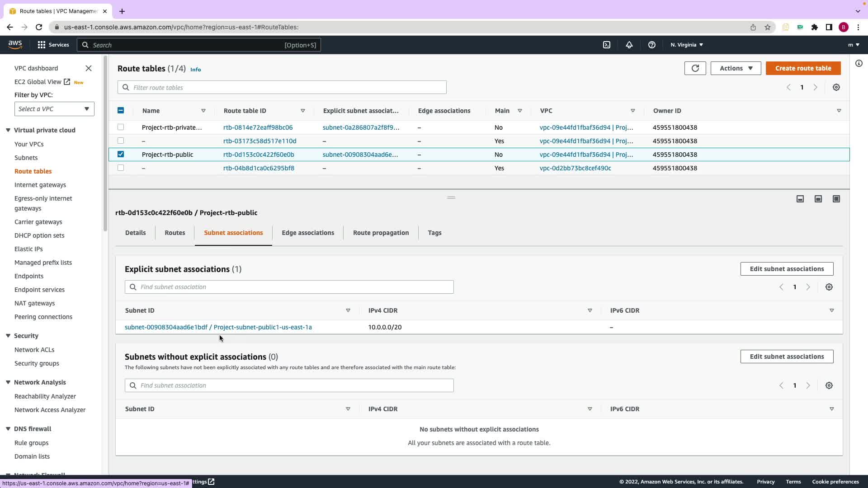Click the help question mark icon
The width and height of the screenshot is (868, 488).
(x=651, y=45)
